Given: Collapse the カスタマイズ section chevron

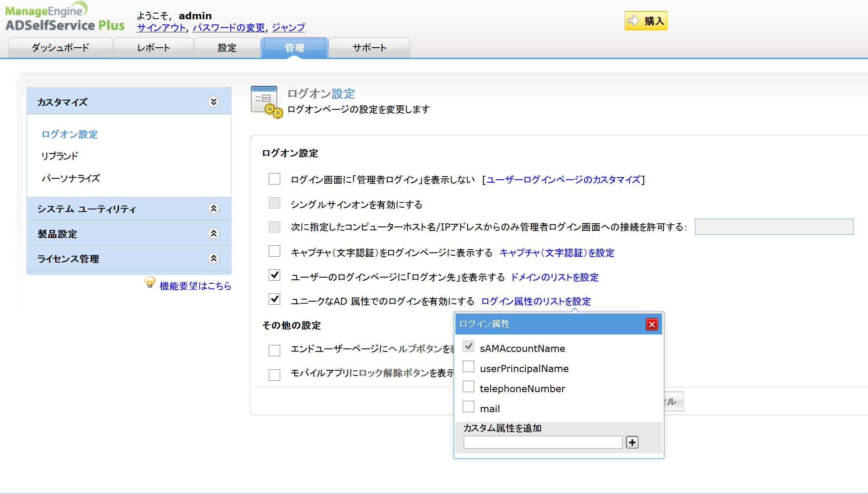Looking at the screenshot, I should coord(213,102).
